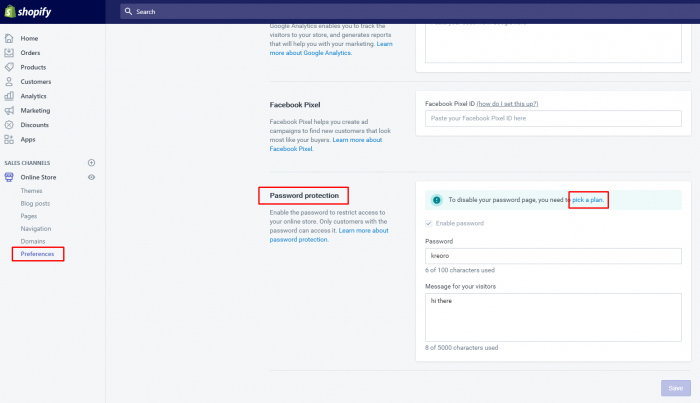Click the Marketing megaphone icon

[9, 110]
